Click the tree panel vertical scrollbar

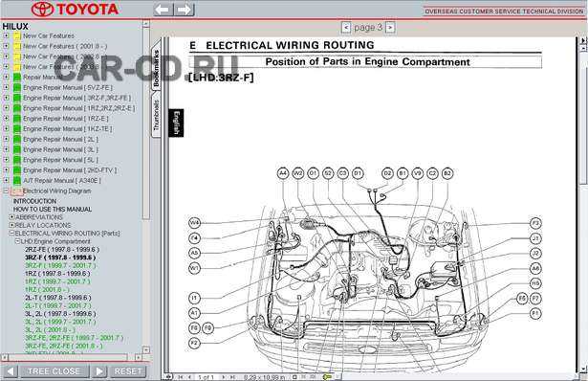tap(146, 187)
